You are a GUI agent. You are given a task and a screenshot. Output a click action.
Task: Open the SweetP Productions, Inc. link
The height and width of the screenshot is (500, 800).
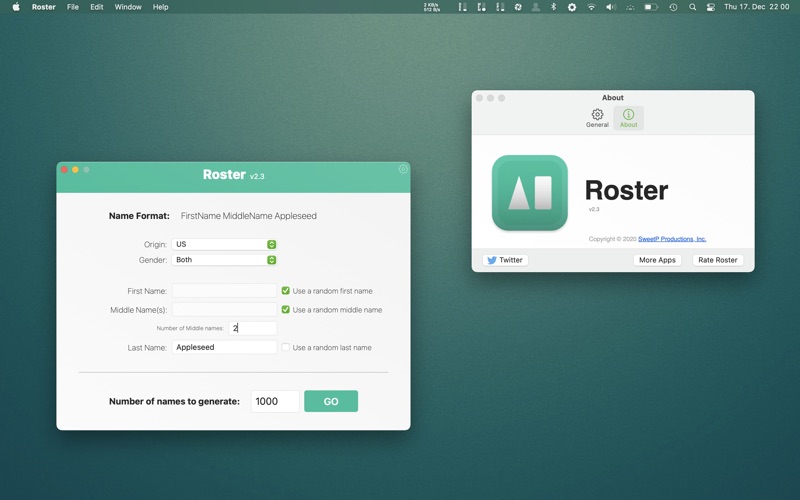(672, 239)
